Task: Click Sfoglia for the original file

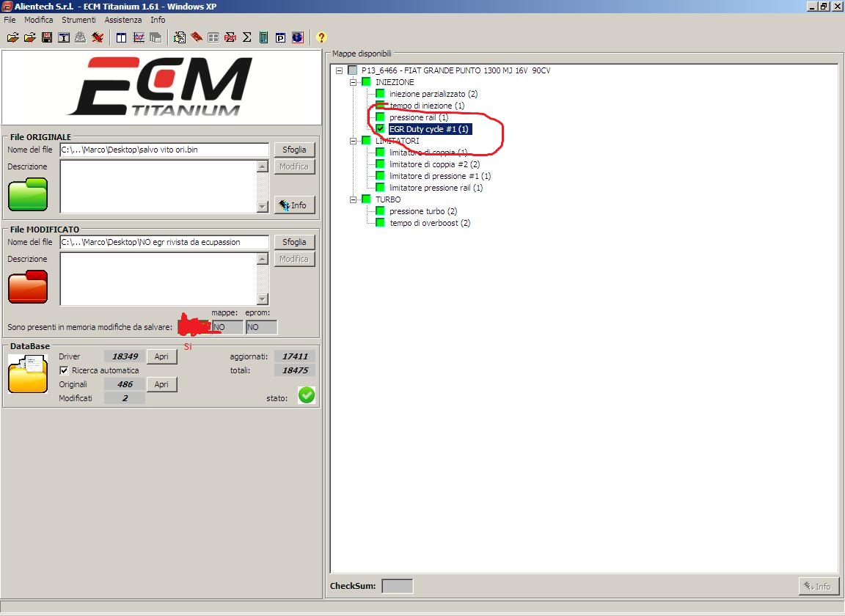Action: pyautogui.click(x=294, y=150)
